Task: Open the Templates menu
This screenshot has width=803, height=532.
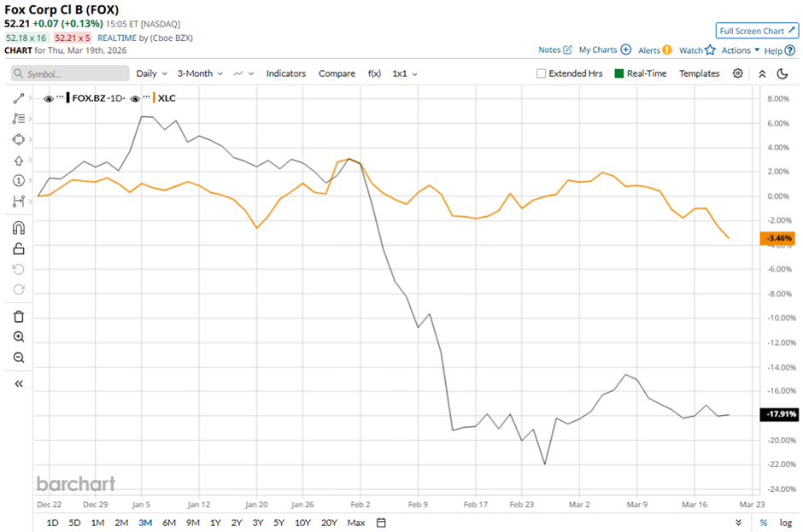Action: tap(699, 73)
